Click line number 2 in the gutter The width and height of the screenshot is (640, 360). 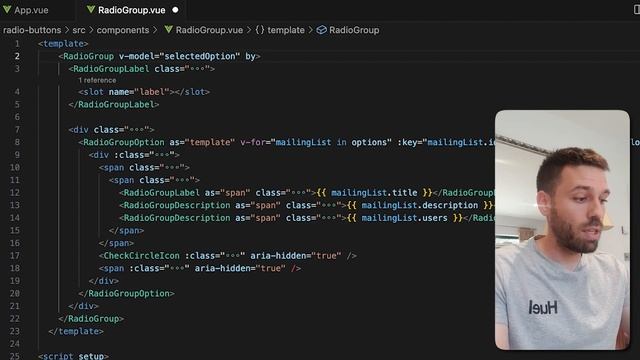17,56
